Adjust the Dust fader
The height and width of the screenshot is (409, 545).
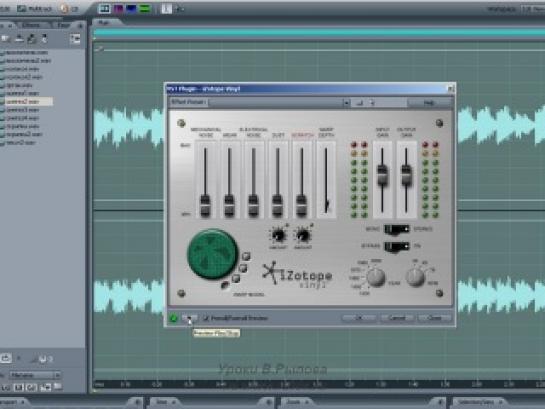pos(277,206)
